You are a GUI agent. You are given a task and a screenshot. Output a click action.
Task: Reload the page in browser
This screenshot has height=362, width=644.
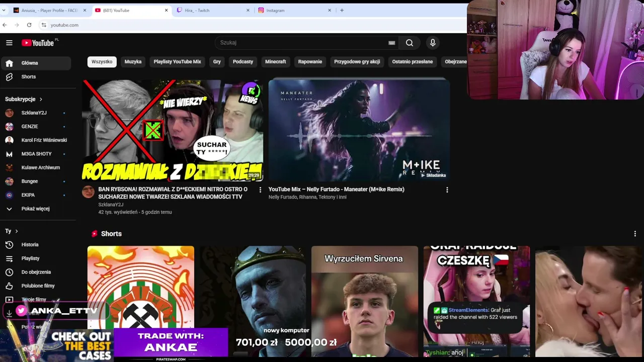[x=29, y=25]
